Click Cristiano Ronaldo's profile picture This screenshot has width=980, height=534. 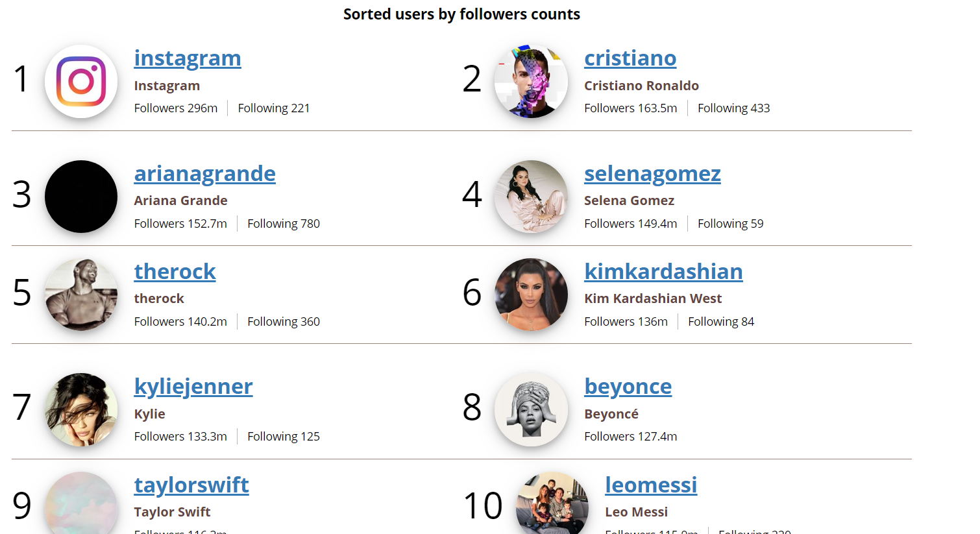click(x=531, y=81)
